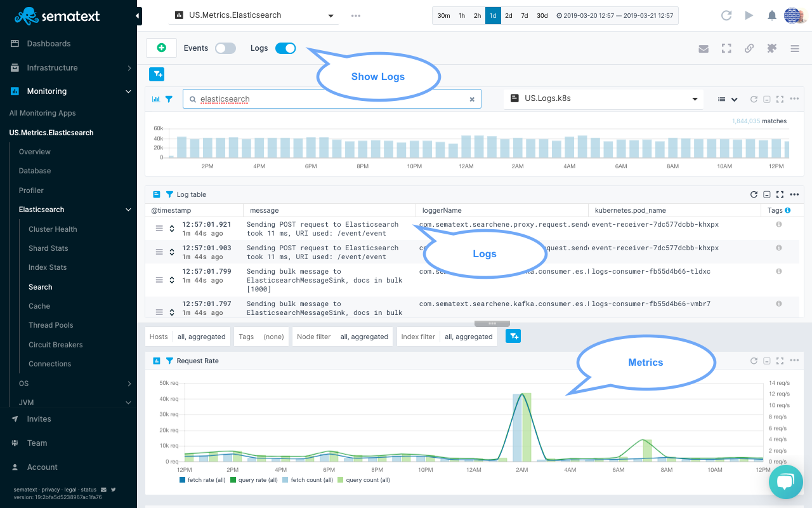Toggle query count (all) legend series
Screen dimensions: 812x508
(x=363, y=480)
